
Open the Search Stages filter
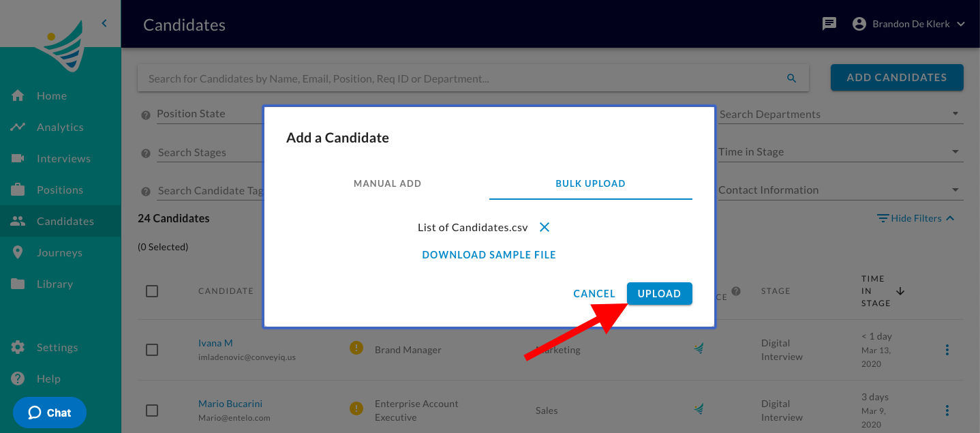click(x=210, y=152)
